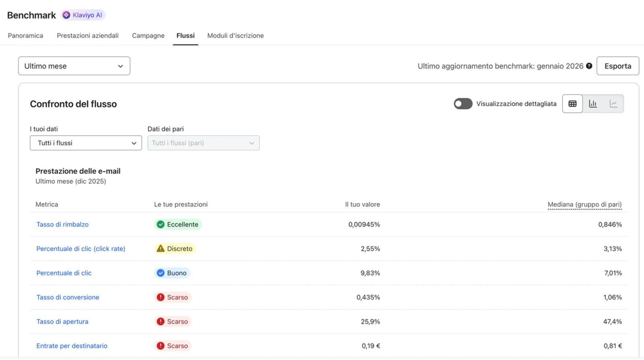Screen dimensions: 644x360
Task: Click red alert icon in Tasso di conversione row
Action: click(x=161, y=297)
